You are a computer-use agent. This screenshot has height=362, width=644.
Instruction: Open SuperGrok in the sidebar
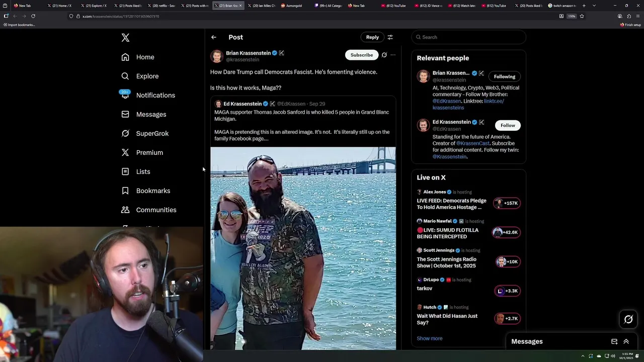(145, 133)
